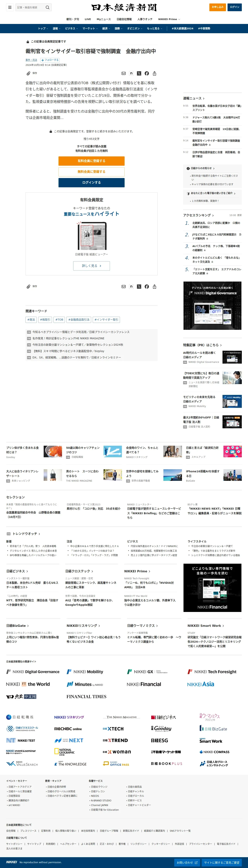The width and height of the screenshot is (248, 868).
Task: Open National Geographic logo link
Action: (65, 752)
